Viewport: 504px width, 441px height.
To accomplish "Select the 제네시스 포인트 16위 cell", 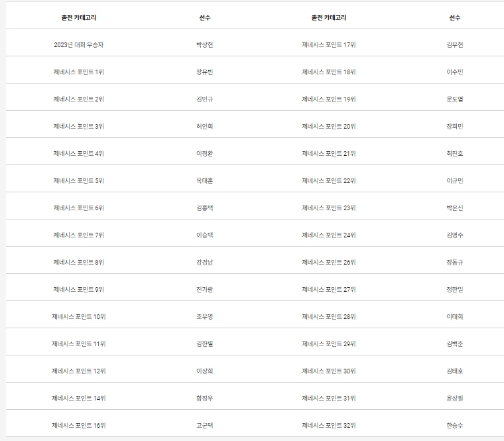I will click(x=79, y=425).
